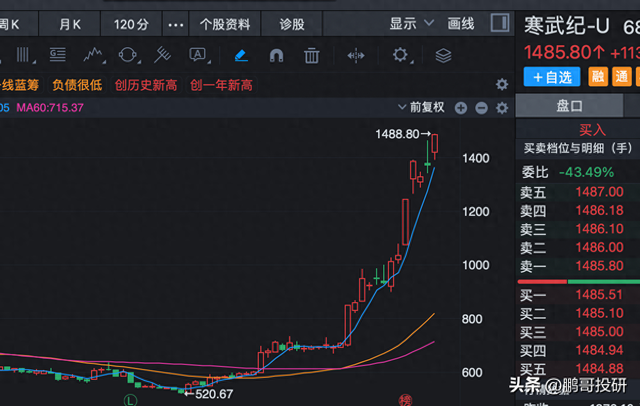Select the parallel lines drawing tool
The height and width of the screenshot is (406, 640).
click(x=23, y=55)
